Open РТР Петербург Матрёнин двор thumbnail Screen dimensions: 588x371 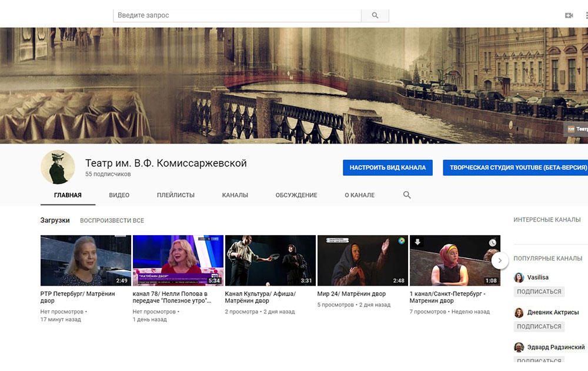tap(86, 260)
